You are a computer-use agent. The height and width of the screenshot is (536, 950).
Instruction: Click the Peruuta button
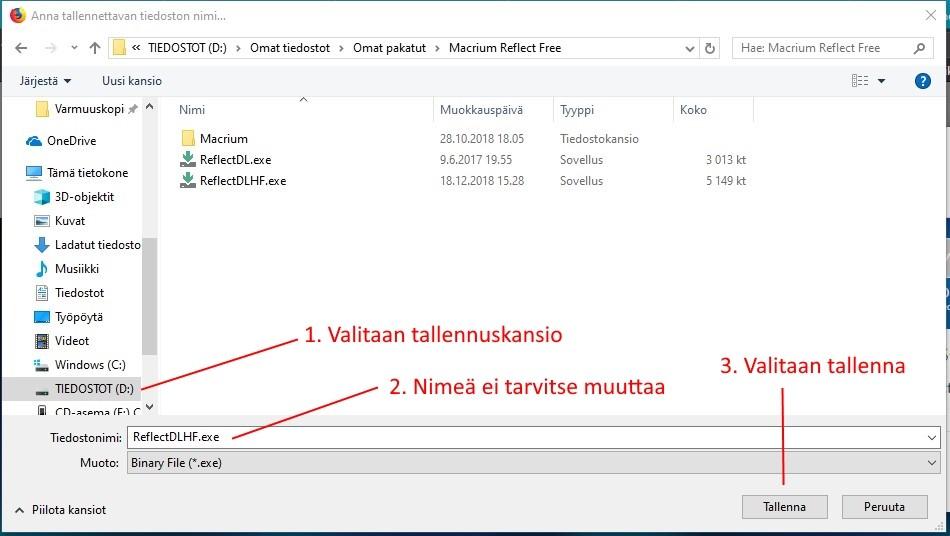[x=885, y=507]
